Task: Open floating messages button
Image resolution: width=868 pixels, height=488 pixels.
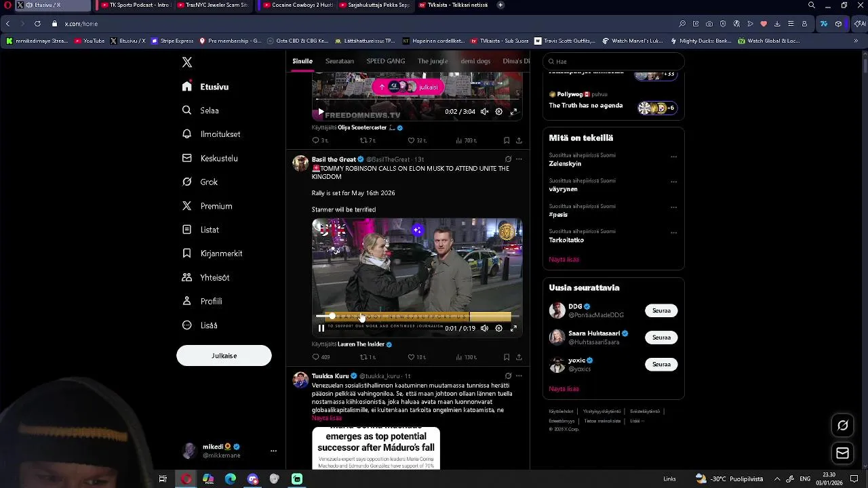Action: tap(843, 453)
